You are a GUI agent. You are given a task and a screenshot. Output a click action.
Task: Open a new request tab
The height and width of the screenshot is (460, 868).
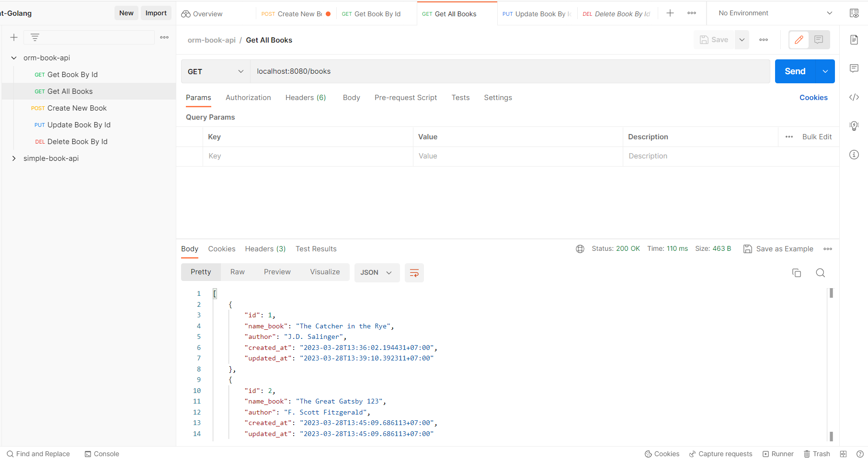click(670, 13)
